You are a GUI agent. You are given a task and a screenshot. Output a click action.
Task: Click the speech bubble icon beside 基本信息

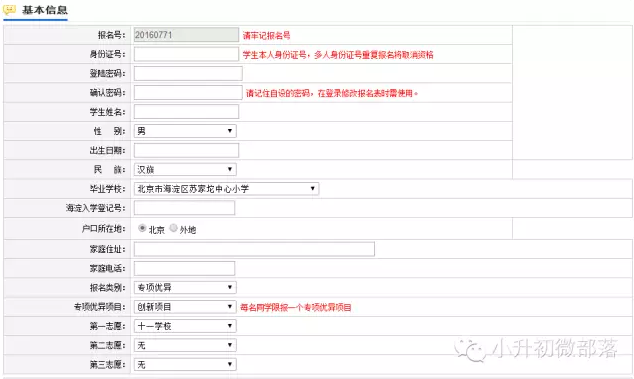click(x=9, y=10)
